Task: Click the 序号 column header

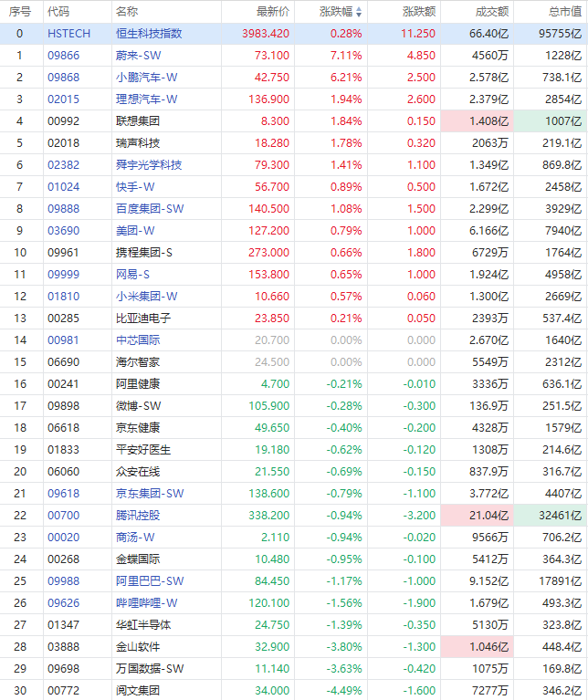Action: [20, 12]
